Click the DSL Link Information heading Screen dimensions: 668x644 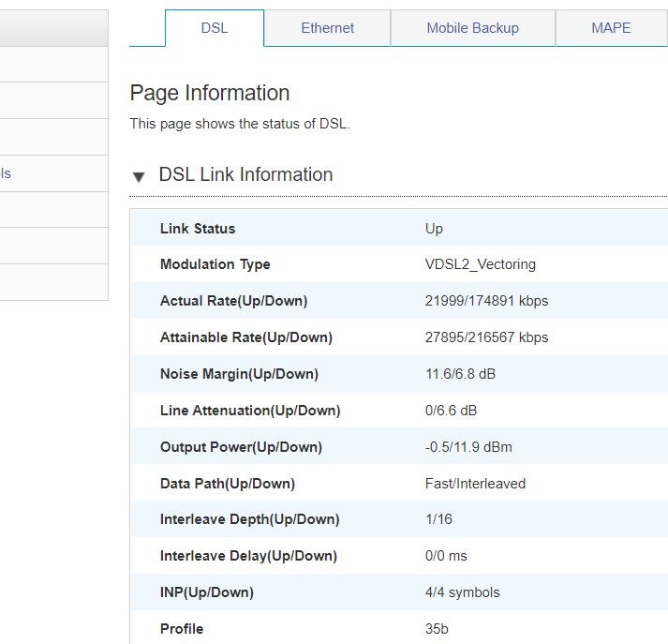pyautogui.click(x=245, y=175)
